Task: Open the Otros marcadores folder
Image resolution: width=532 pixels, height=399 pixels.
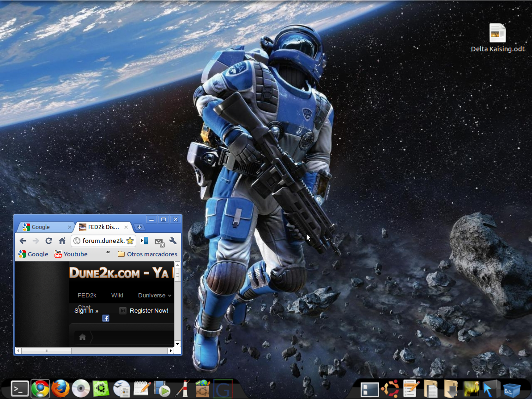Action: [148, 254]
